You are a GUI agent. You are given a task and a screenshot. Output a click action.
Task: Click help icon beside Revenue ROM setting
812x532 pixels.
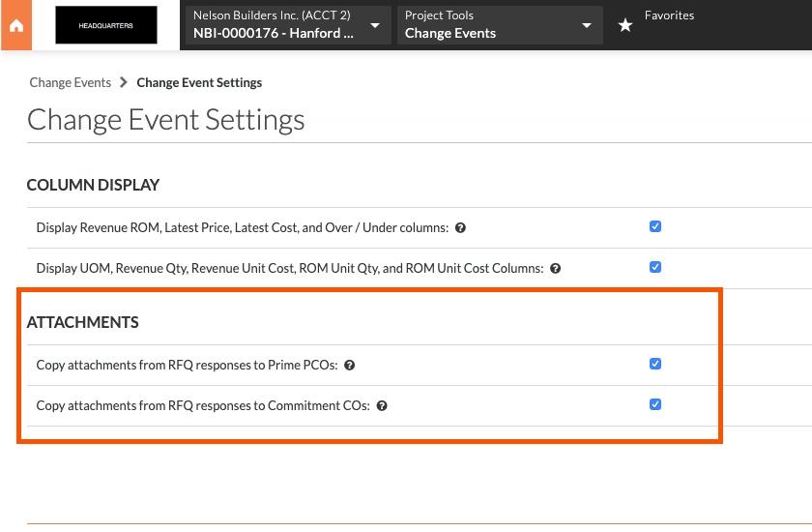point(460,228)
